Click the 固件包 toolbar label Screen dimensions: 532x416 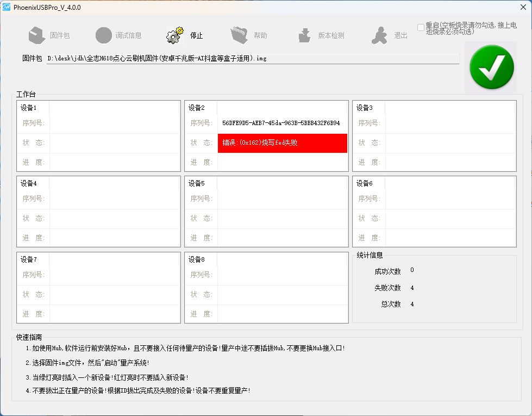coord(60,35)
